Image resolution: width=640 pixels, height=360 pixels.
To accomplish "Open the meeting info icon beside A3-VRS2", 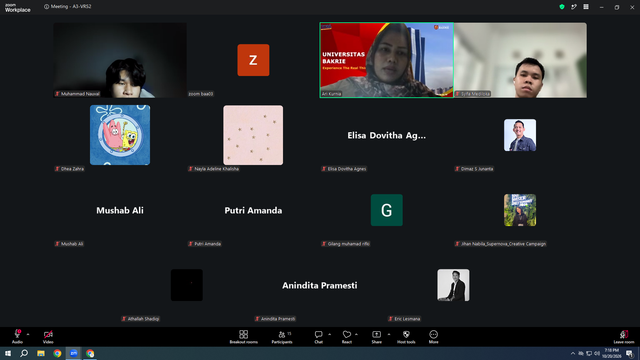I will 47,7.
